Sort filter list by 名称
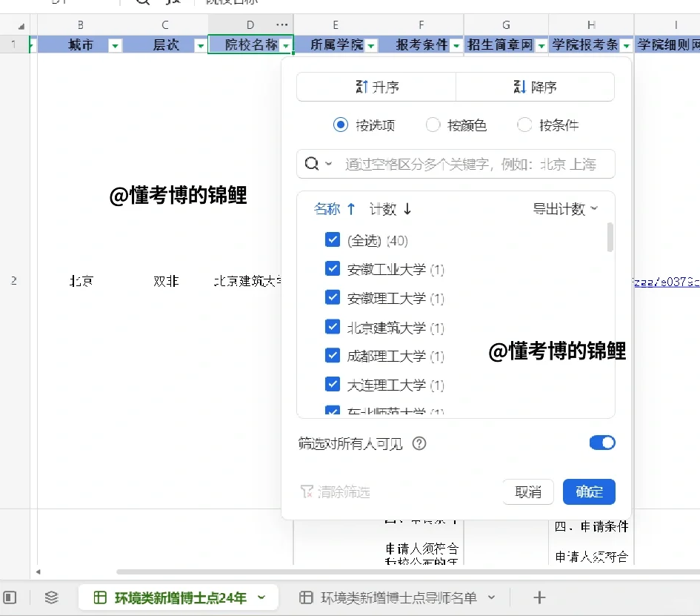Viewport: 700px width, 616px height. pos(334,208)
